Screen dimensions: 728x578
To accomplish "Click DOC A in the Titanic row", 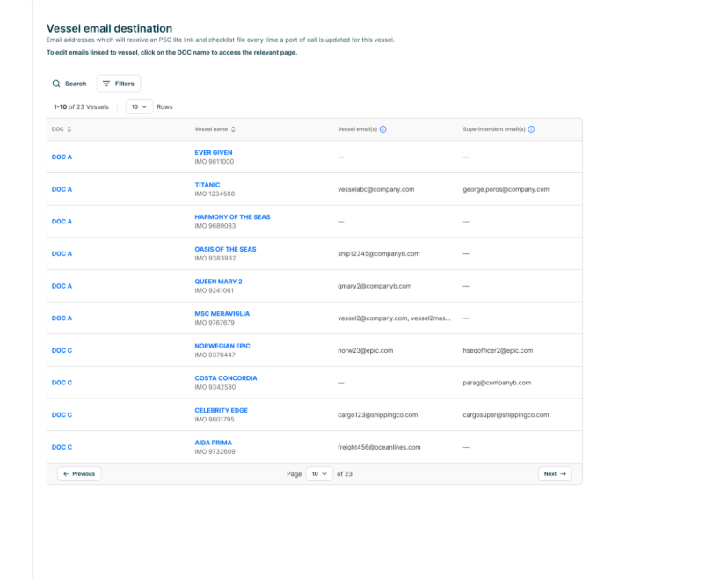I will coord(62,189).
